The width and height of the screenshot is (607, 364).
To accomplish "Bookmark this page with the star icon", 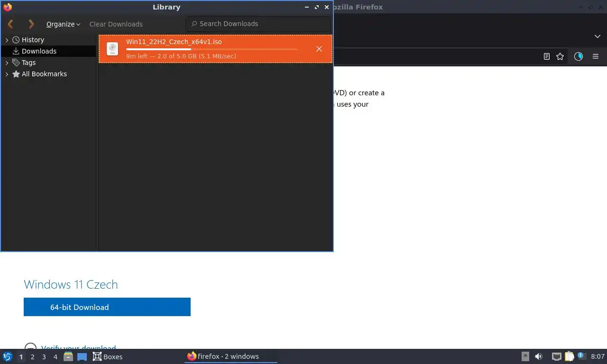I will pos(560,56).
